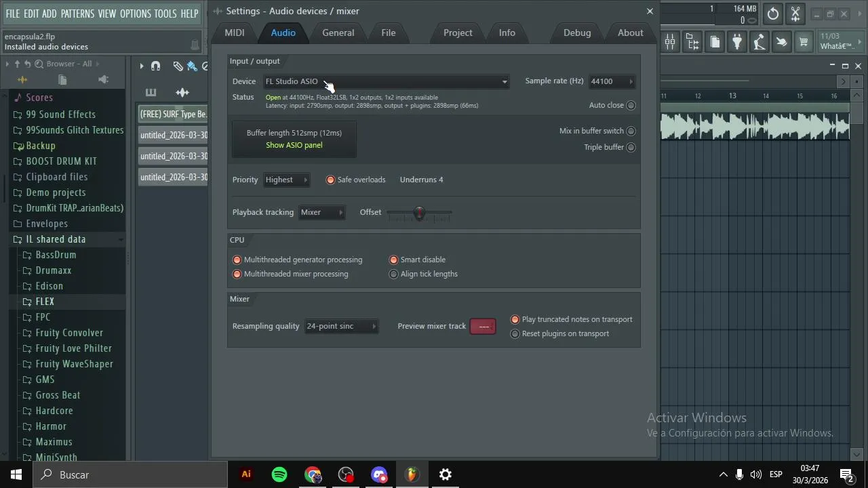
Task: Open the tempo tapper hammer icon
Action: [759, 42]
